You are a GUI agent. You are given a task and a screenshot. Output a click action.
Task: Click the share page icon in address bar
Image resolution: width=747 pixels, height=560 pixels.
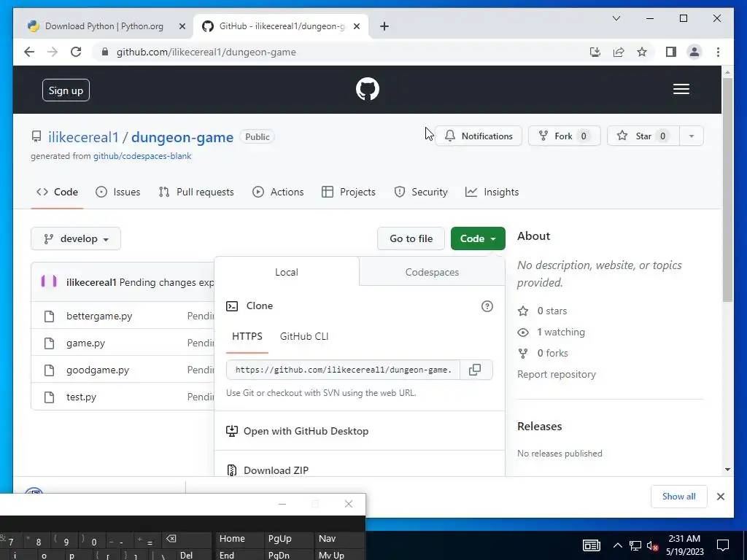click(x=619, y=52)
